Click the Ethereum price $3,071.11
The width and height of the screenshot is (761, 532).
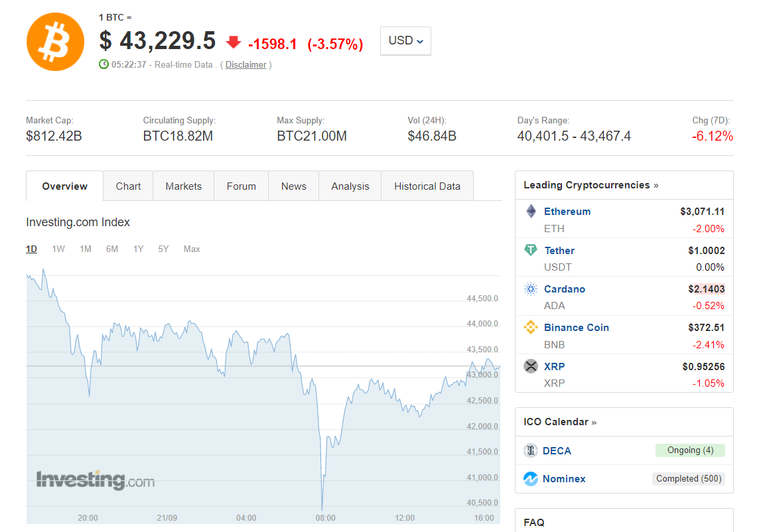(702, 212)
